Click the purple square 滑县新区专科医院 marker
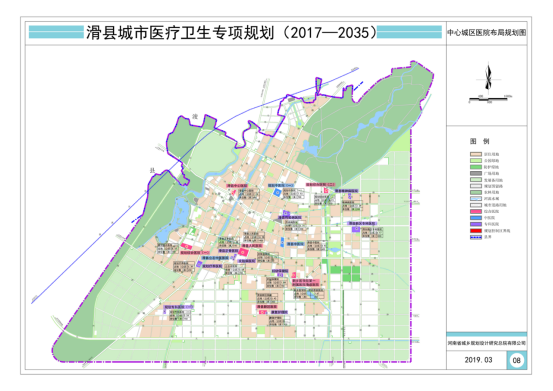The width and height of the screenshot is (553, 391). (356, 229)
